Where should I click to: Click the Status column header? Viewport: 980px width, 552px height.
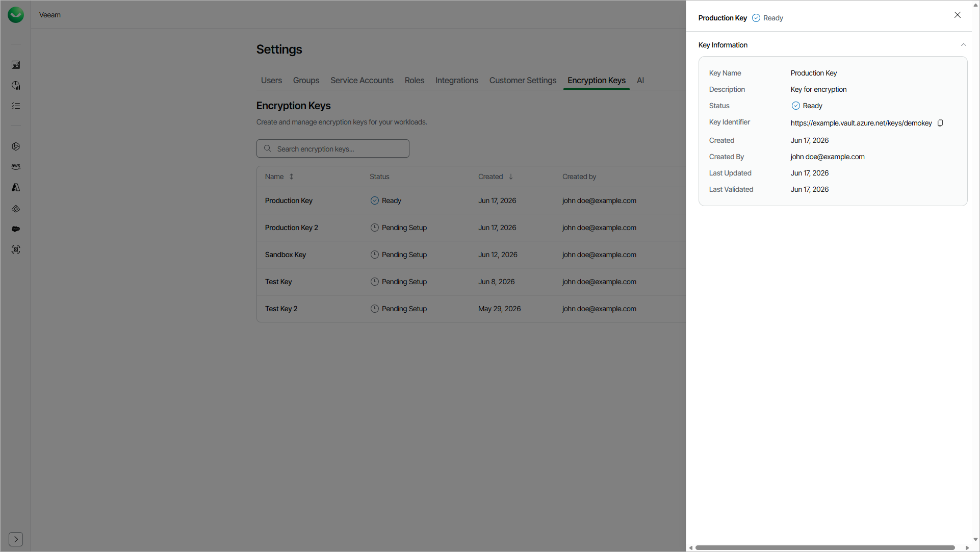pos(379,177)
